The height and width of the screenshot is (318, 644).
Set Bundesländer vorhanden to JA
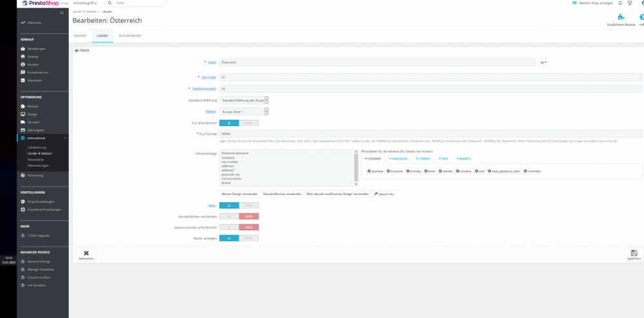[x=229, y=217]
